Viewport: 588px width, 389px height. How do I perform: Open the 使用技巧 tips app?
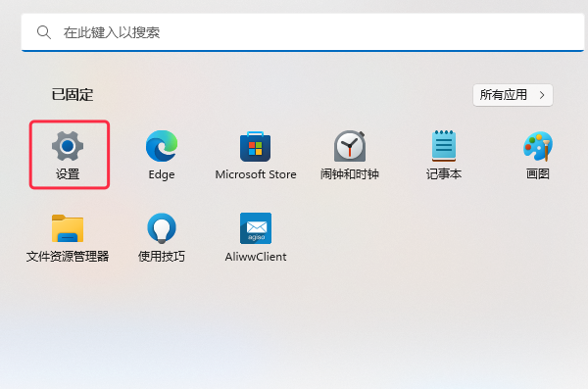162,237
